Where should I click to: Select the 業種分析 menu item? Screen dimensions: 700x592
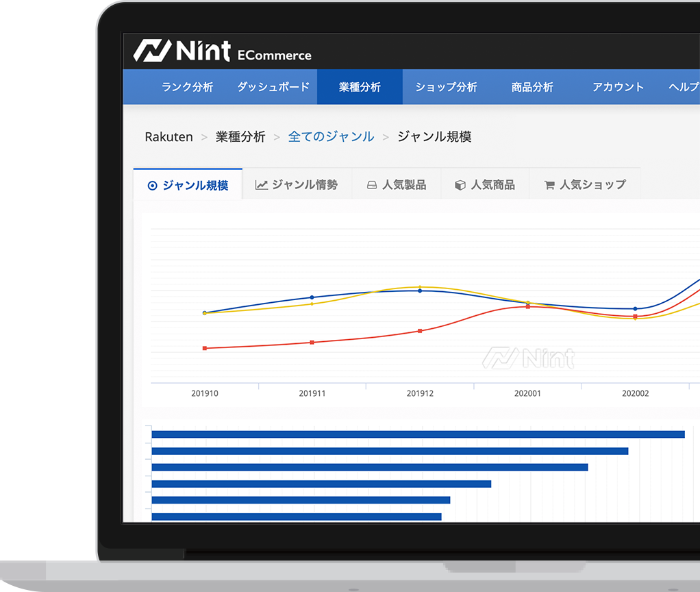click(360, 87)
